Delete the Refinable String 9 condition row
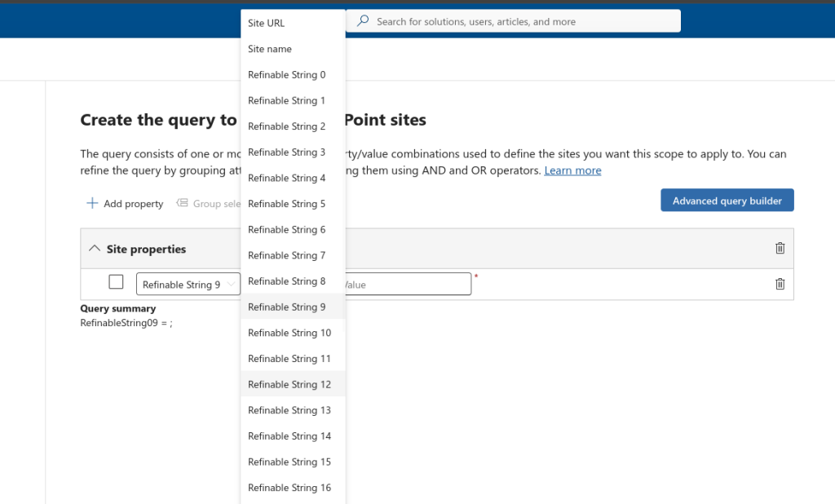 pyautogui.click(x=780, y=284)
